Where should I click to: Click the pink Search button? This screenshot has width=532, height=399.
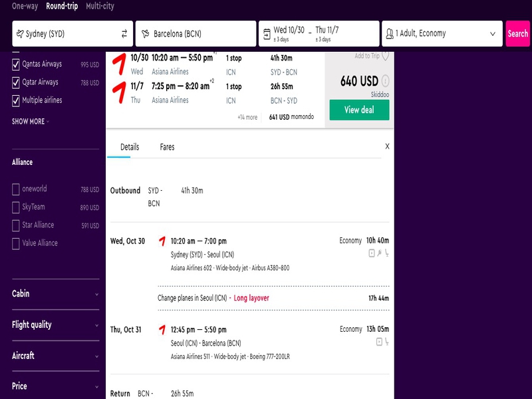(x=518, y=34)
